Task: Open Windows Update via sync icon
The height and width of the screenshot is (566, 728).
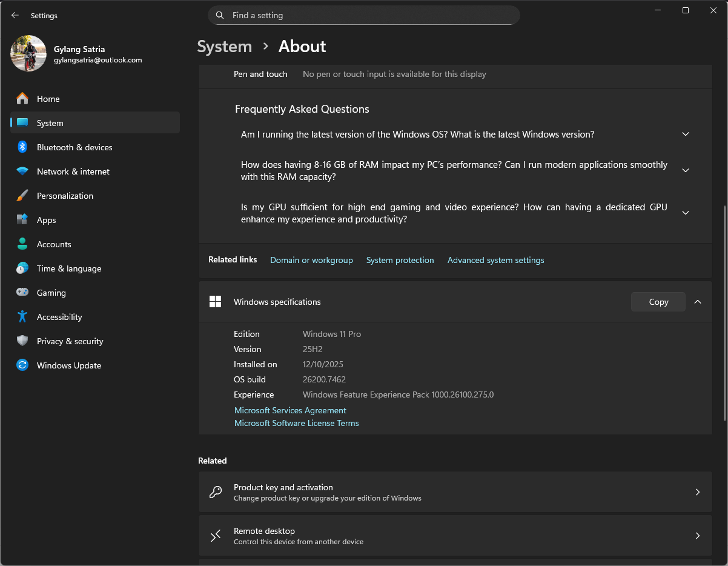Action: pos(22,365)
